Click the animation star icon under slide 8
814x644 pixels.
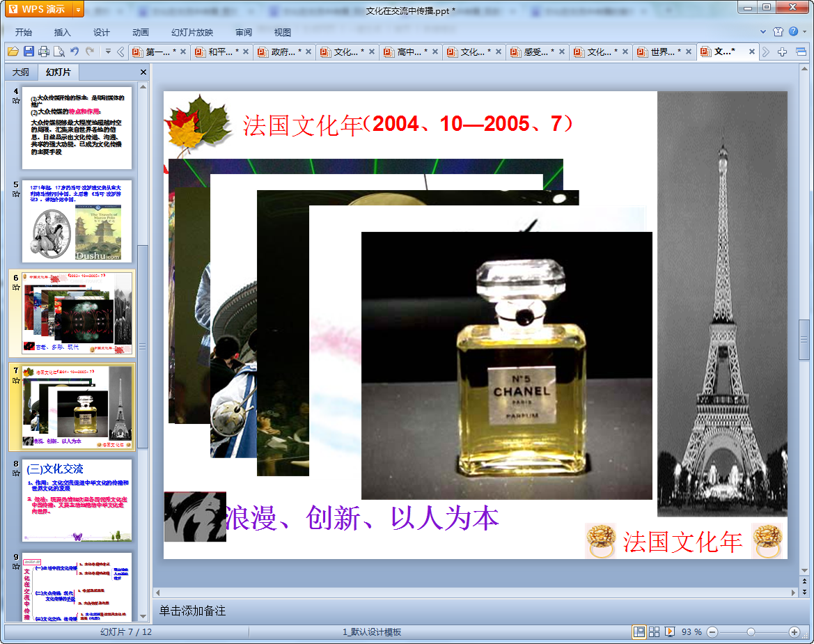[16, 473]
